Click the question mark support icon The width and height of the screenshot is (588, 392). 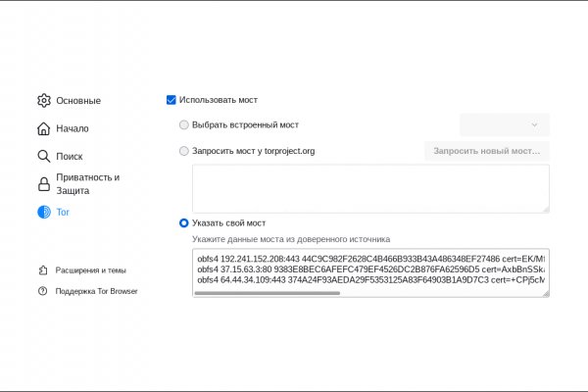pos(43,291)
